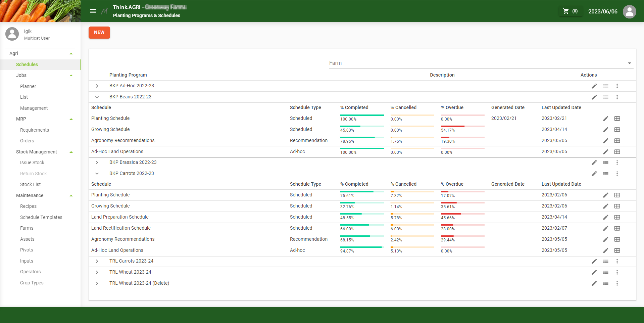Viewport: 644px width, 323px height.
Task: Click Growing Schedule overdue progress bar for Beans
Action: 462,126
